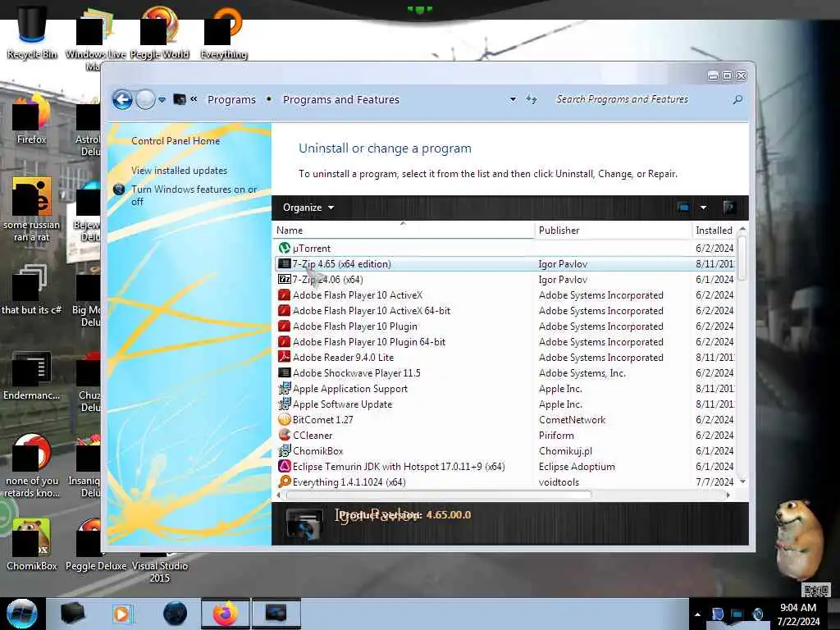
Task: Open the Peggle Deluxe desktop shortcut
Action: 95,545
